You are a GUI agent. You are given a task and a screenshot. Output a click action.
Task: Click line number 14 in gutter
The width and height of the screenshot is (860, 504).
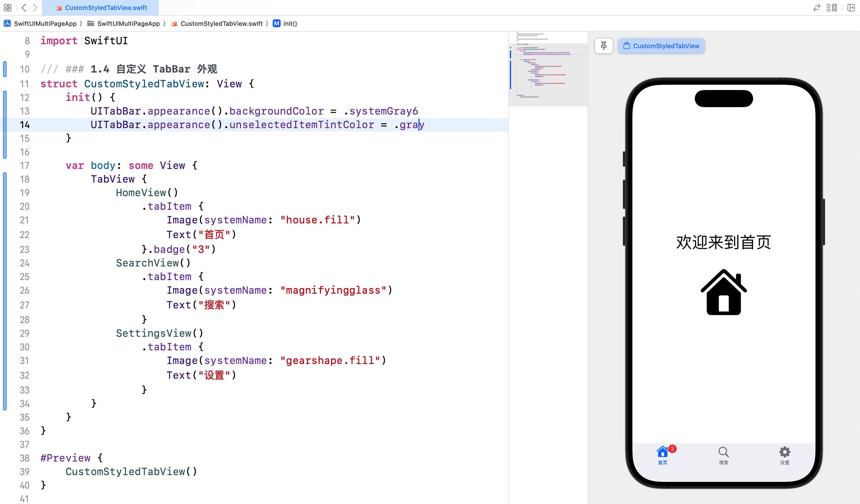(25, 125)
